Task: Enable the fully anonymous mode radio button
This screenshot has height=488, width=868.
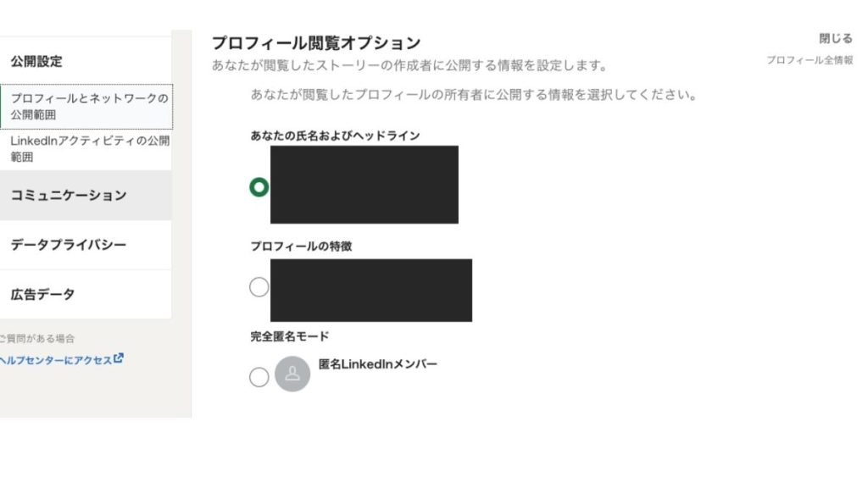Action: coord(259,377)
